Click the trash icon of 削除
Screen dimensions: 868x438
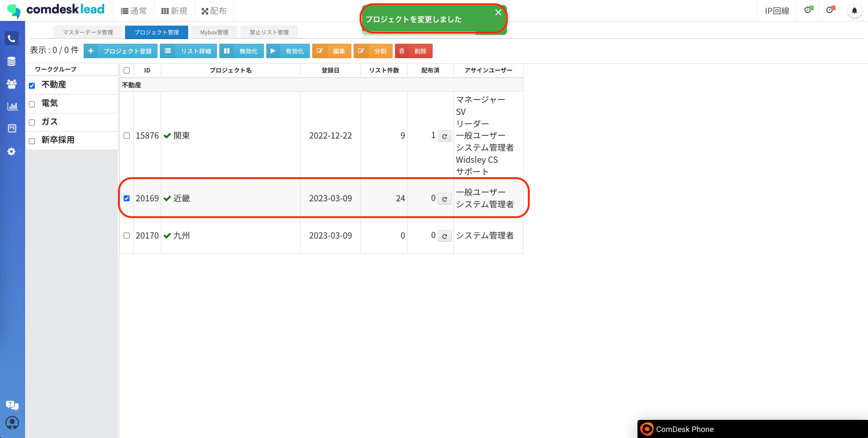click(402, 51)
